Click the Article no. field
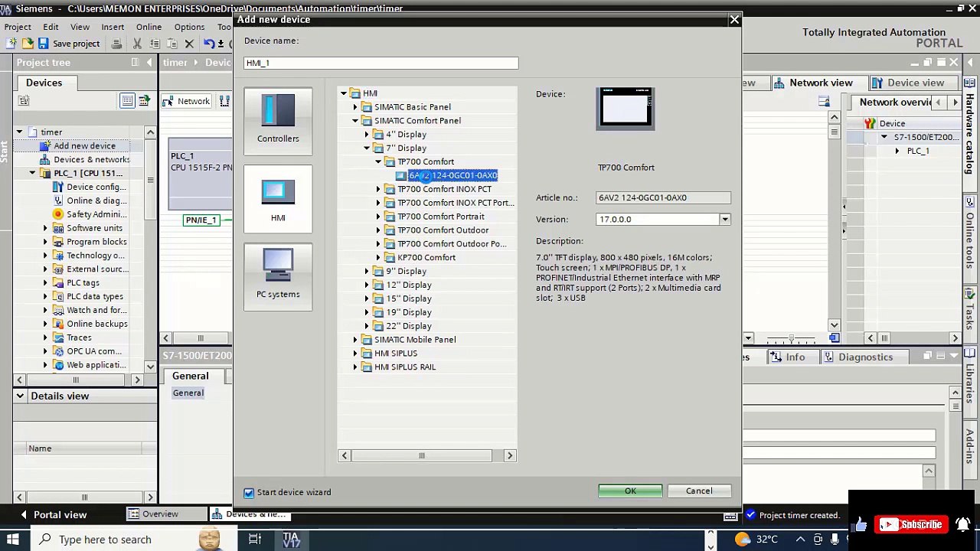This screenshot has width=980, height=551. point(664,197)
